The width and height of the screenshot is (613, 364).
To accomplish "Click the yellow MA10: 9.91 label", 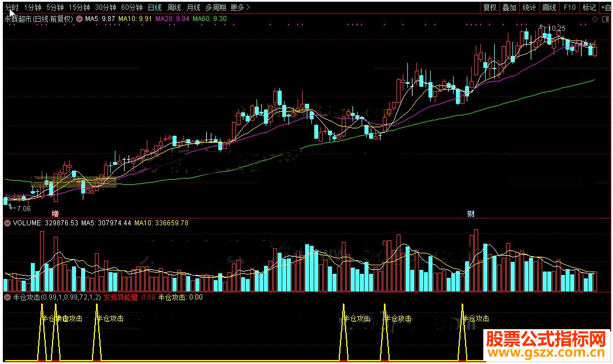I will (x=135, y=19).
